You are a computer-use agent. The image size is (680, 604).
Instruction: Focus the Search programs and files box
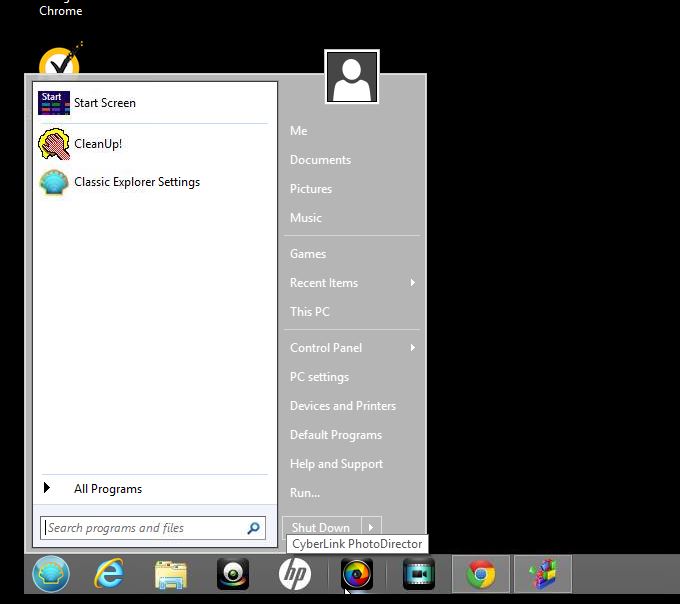(142, 528)
